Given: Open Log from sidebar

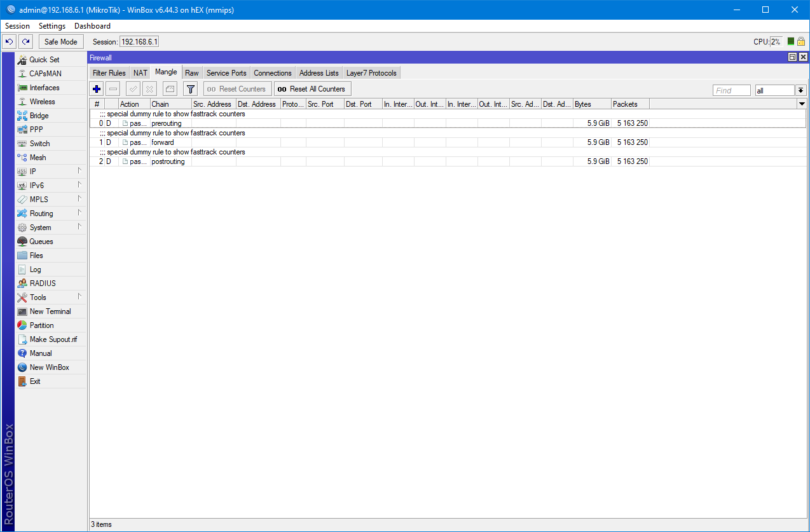Looking at the screenshot, I should tap(51, 269).
